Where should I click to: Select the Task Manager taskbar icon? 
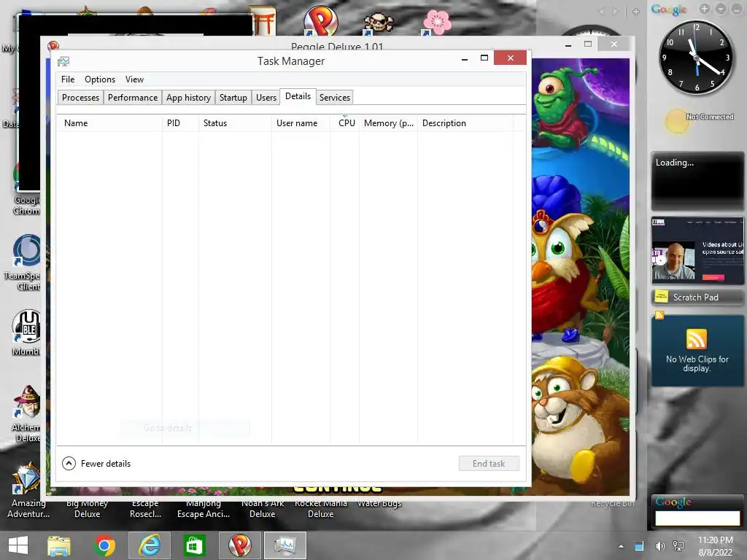(285, 545)
